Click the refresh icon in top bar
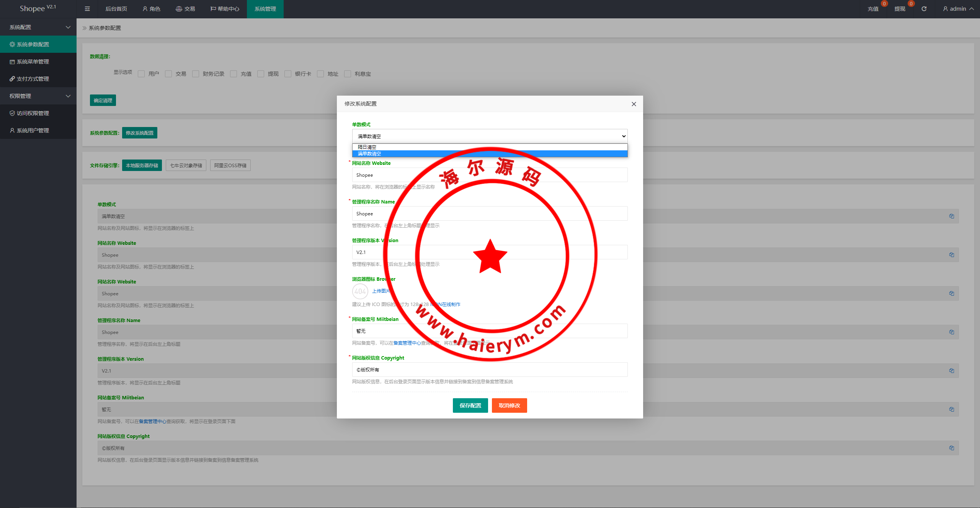This screenshot has width=980, height=508. point(924,9)
